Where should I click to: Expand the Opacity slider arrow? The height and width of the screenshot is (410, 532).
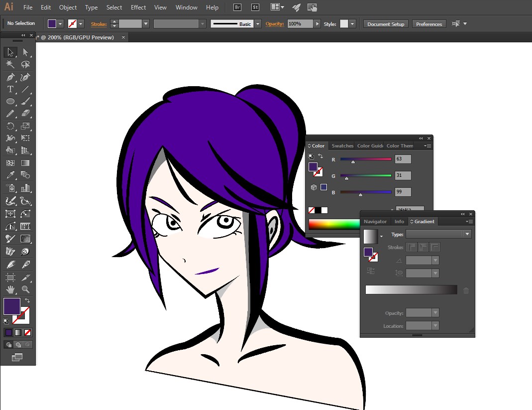click(317, 24)
